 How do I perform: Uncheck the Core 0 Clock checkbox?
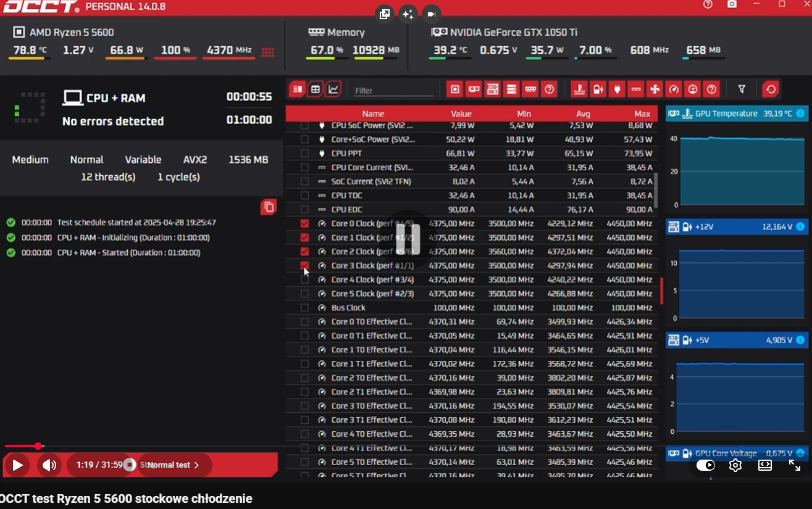(x=304, y=223)
